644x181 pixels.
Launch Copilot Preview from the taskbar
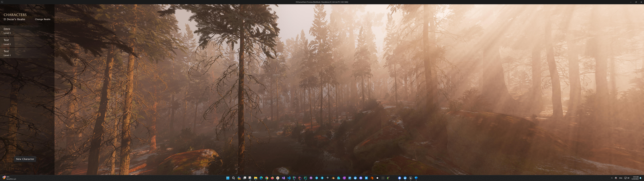239,178
